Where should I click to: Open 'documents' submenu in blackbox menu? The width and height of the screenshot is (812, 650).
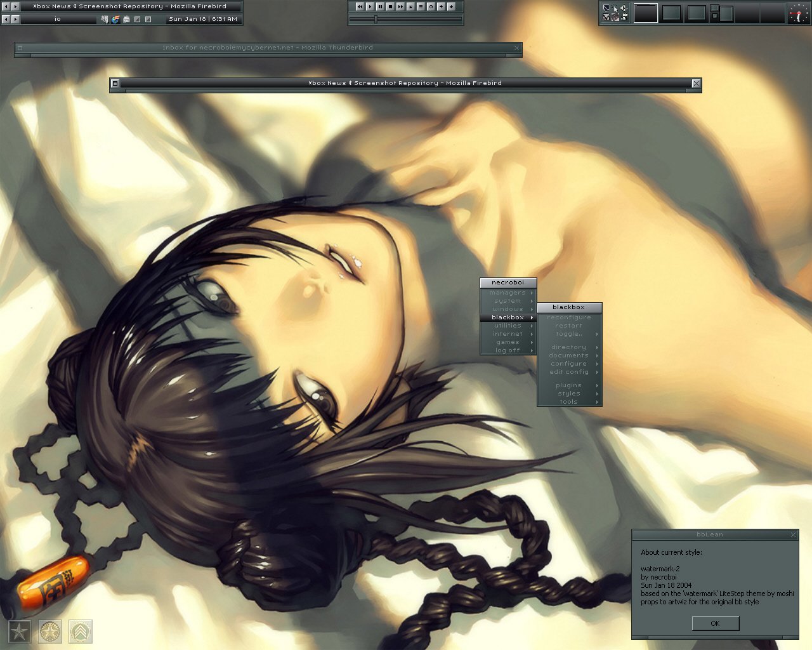tap(569, 355)
